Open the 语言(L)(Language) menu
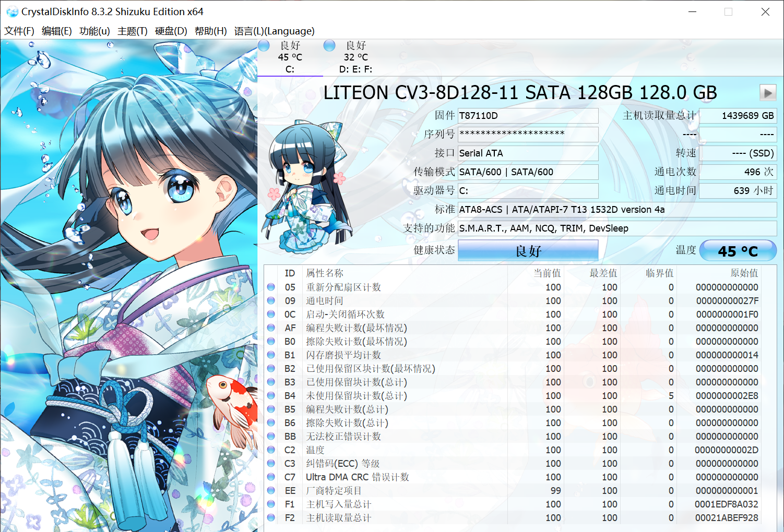This screenshot has height=532, width=784. 274,31
